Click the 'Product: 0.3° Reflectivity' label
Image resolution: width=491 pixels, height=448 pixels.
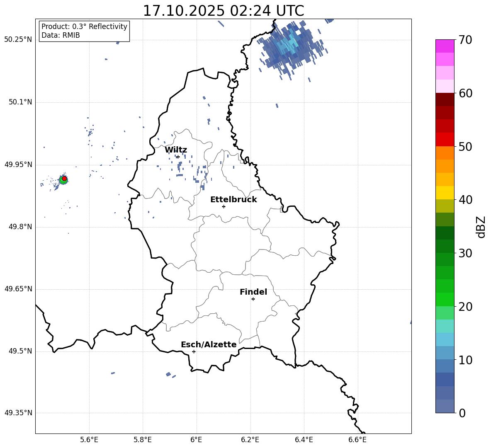[84, 26]
